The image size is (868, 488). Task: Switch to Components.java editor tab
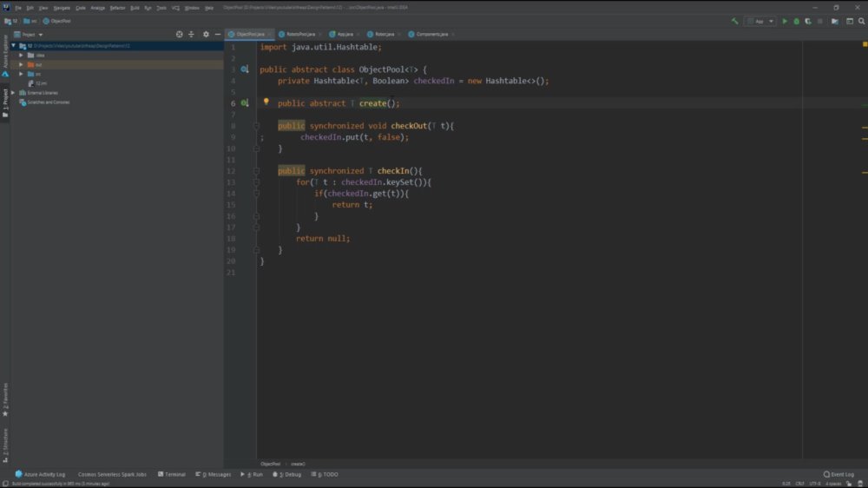[431, 35]
